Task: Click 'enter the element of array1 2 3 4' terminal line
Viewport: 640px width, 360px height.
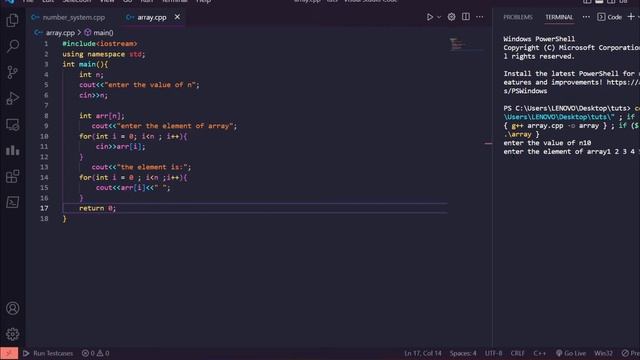Action: point(571,152)
